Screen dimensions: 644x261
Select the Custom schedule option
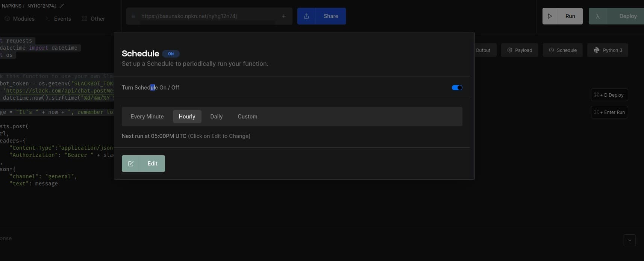coord(247,117)
